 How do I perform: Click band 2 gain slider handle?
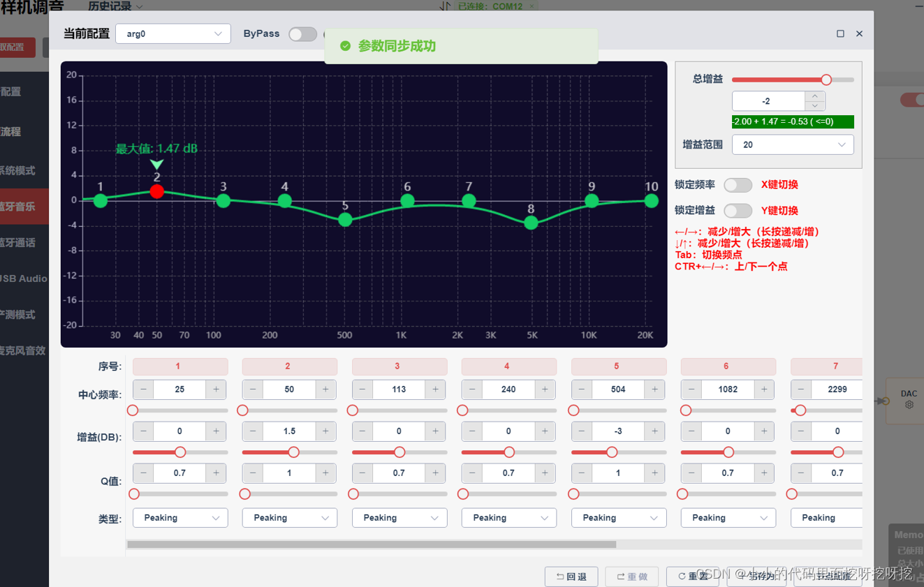(294, 452)
